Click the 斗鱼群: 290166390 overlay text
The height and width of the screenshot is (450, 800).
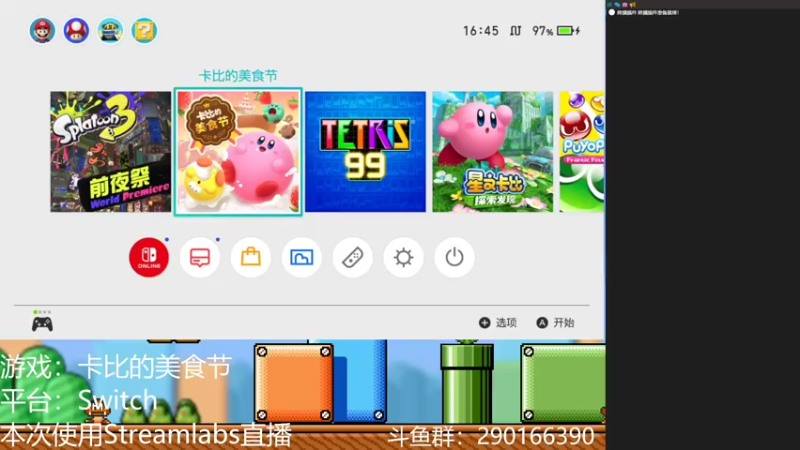point(491,436)
